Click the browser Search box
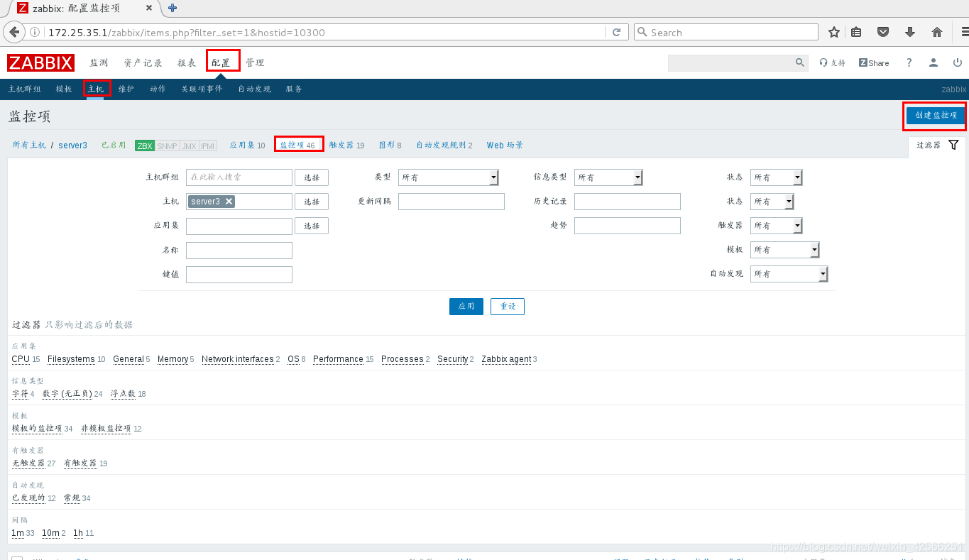Viewport: 969px width, 560px height. pos(726,32)
